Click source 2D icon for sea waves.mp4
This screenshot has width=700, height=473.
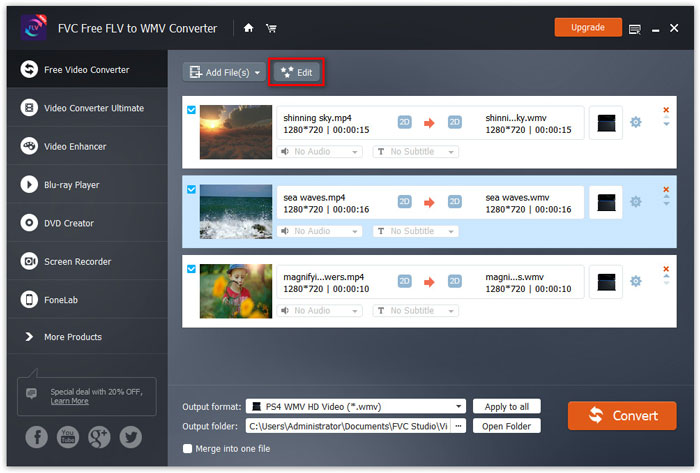404,201
